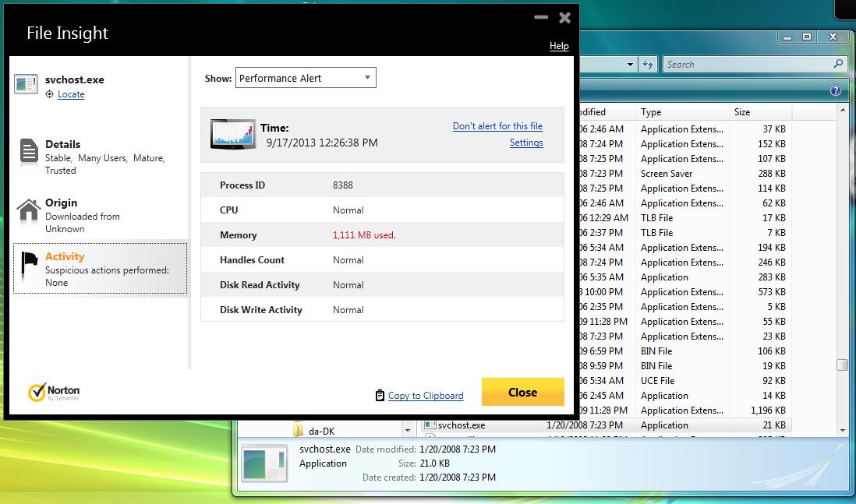Click the Disk Read Activity label
856x504 pixels.
pos(260,285)
